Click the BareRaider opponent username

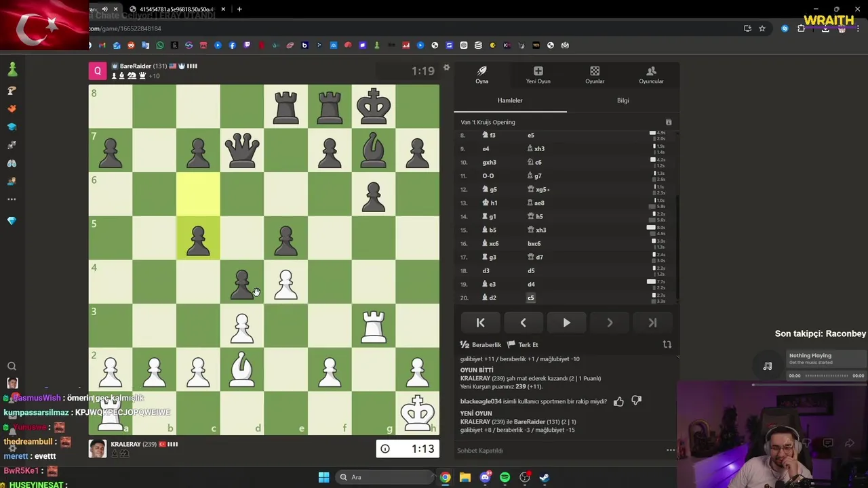coord(135,66)
